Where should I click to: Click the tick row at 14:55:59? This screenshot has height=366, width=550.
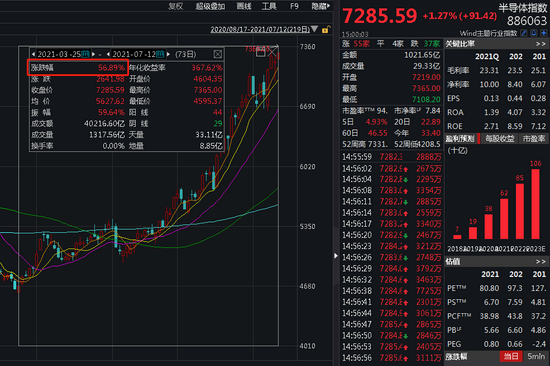(x=391, y=157)
